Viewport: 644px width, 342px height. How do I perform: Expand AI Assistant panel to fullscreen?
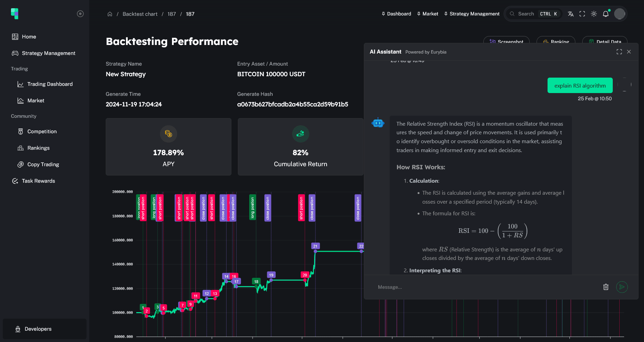point(619,52)
